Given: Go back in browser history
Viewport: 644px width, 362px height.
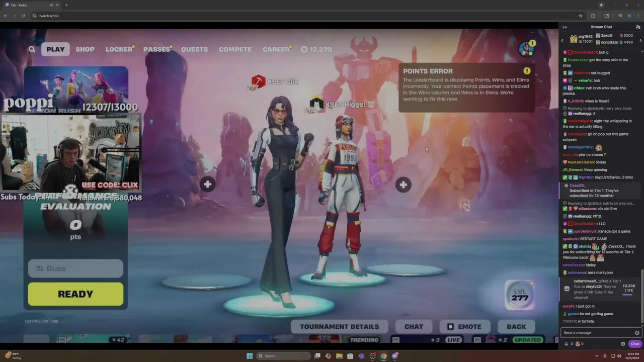Looking at the screenshot, I should point(6,16).
